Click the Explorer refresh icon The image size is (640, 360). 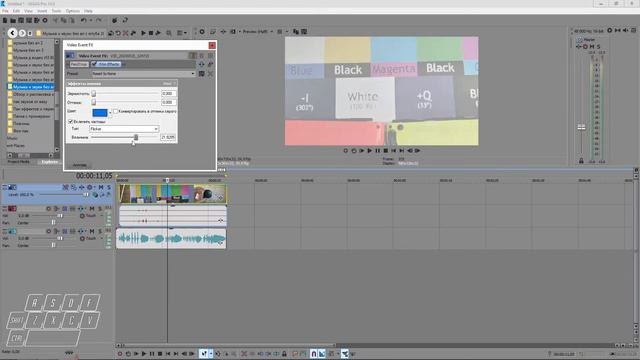click(x=118, y=33)
